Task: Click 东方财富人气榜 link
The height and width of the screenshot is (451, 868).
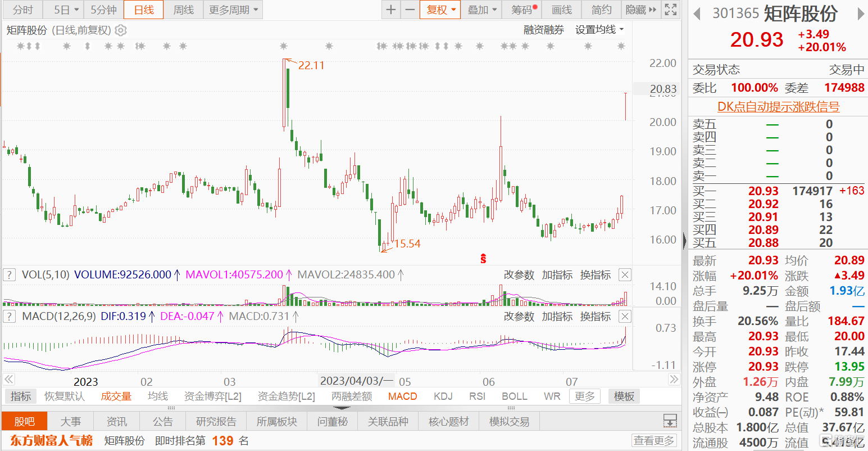Action: [x=51, y=440]
